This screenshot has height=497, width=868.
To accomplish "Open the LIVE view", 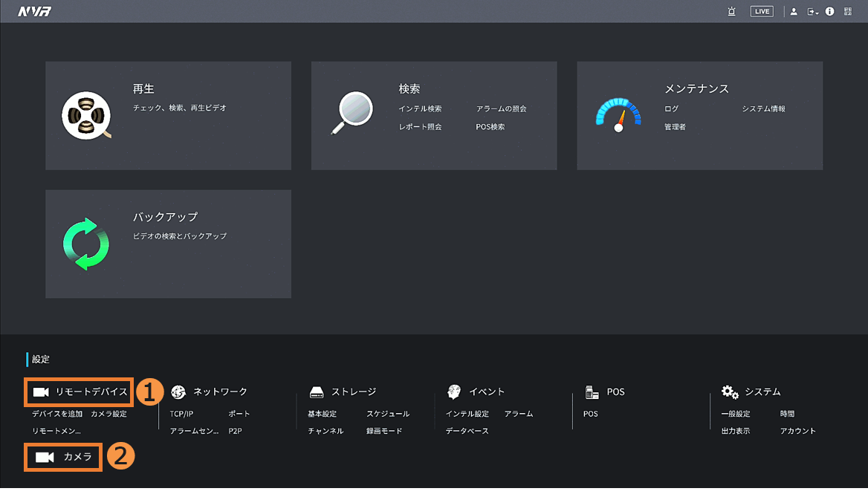I will pyautogui.click(x=762, y=11).
